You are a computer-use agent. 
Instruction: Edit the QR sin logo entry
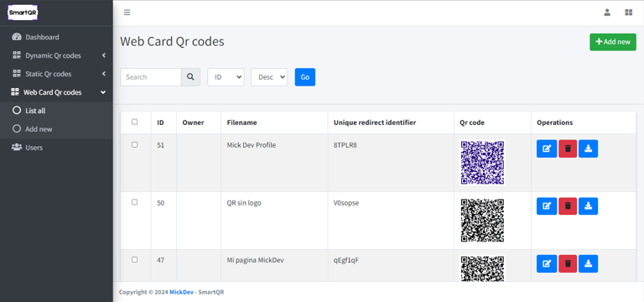547,206
